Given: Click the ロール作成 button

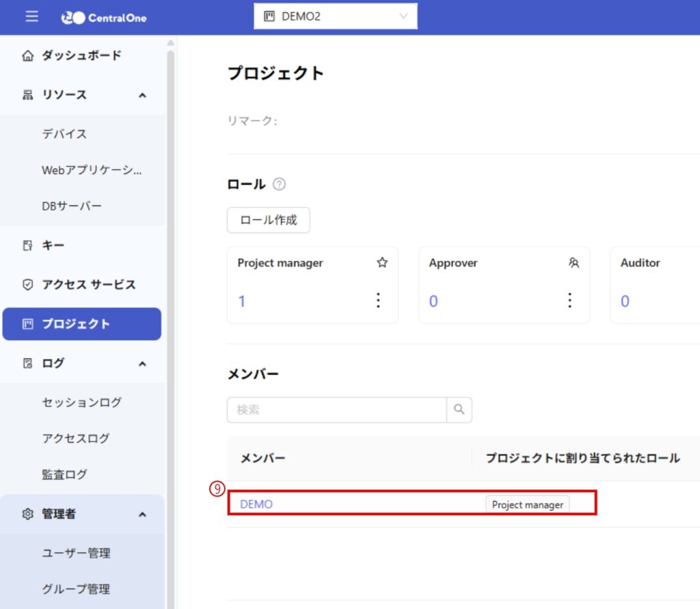Looking at the screenshot, I should tap(268, 220).
